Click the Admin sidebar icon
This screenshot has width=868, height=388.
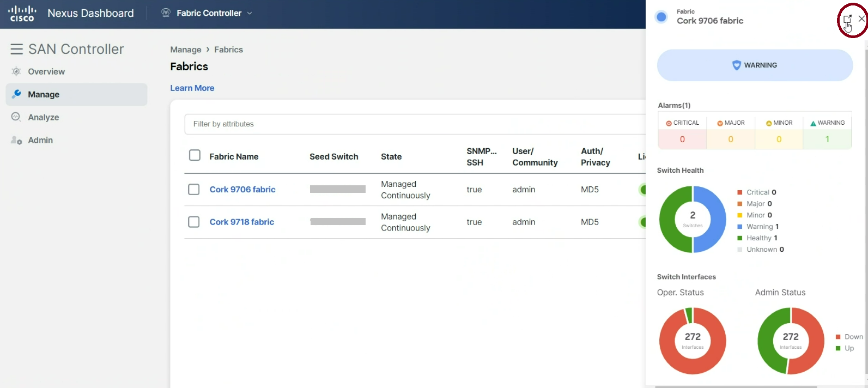16,140
